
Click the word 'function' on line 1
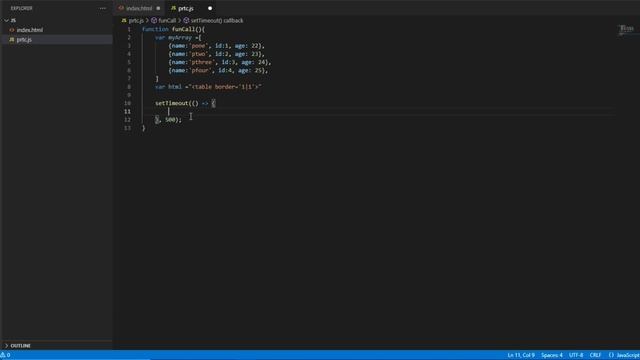(x=155, y=29)
